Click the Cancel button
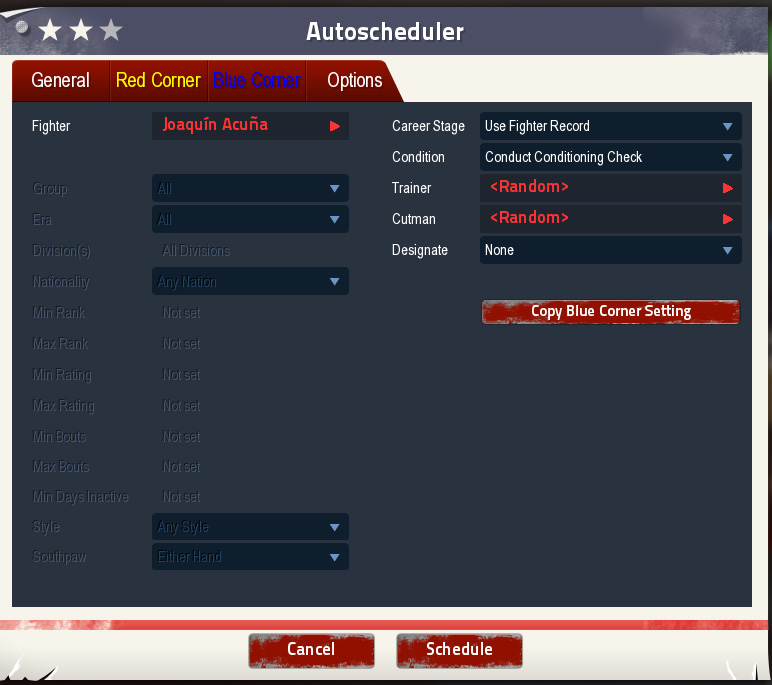The width and height of the screenshot is (772, 685). [311, 650]
